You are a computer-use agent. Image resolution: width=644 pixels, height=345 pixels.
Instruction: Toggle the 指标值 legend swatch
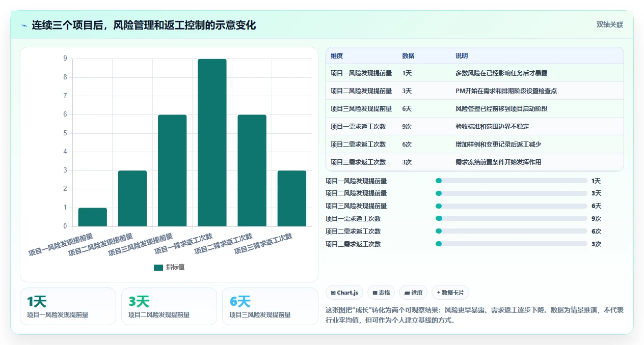[158, 267]
